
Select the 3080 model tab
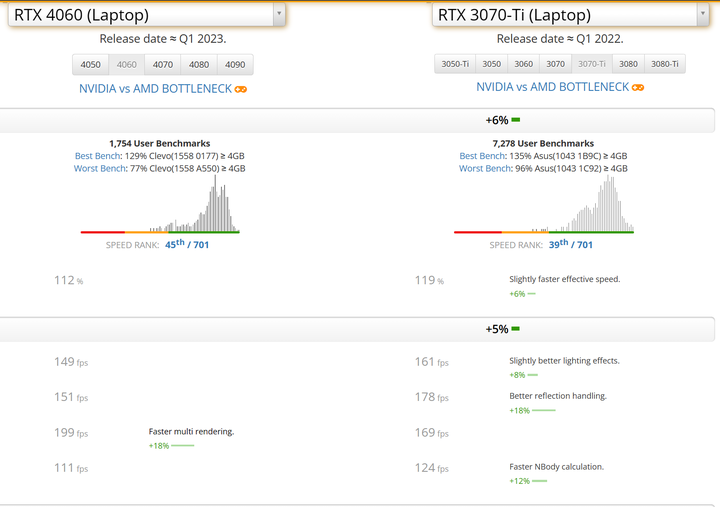[x=628, y=64]
